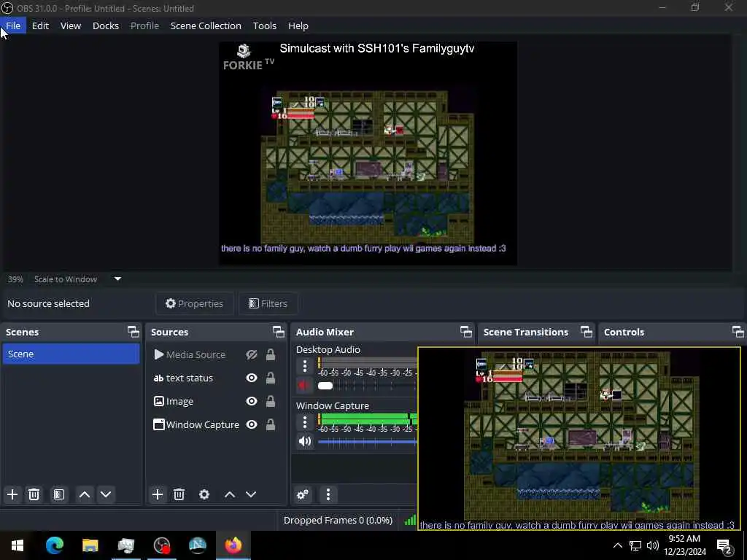The image size is (747, 560).
Task: Select the Image source
Action: [x=215, y=401]
